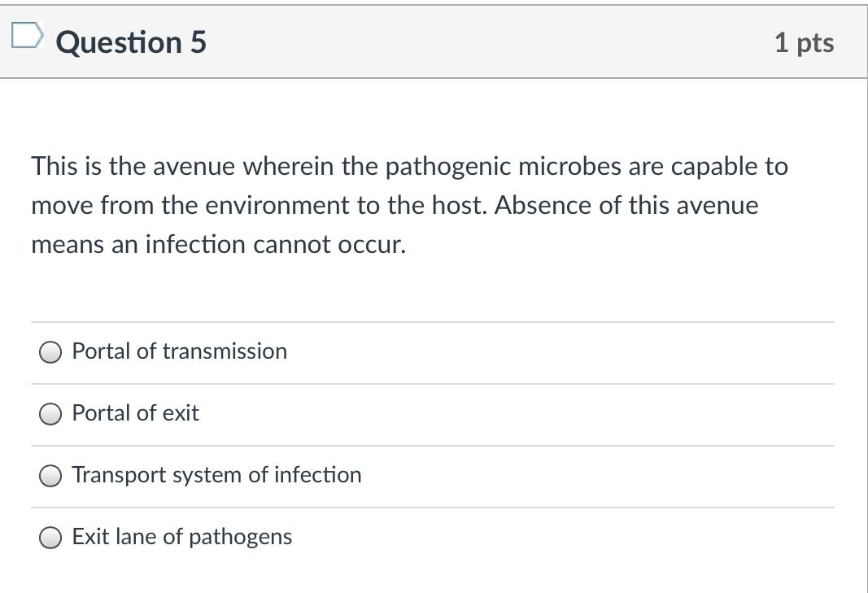Click the word "pathogenic" in the question
The image size is (868, 593).
(448, 167)
